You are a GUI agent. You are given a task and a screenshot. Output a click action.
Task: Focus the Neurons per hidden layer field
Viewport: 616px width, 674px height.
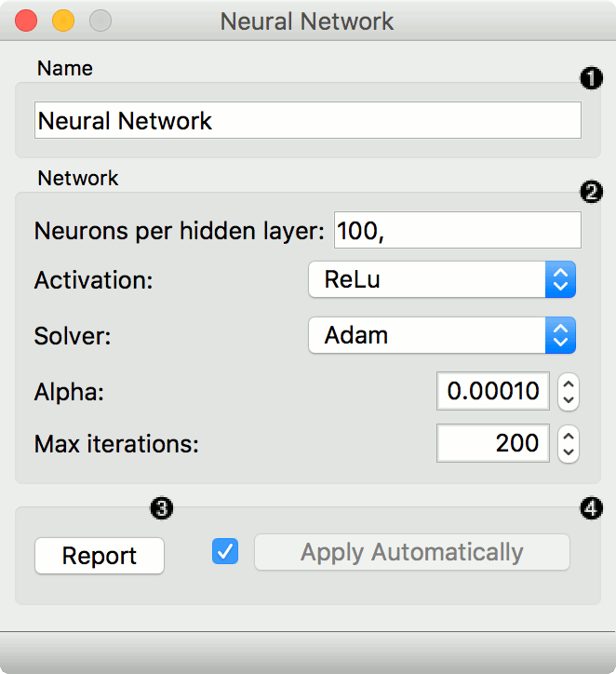tap(457, 231)
